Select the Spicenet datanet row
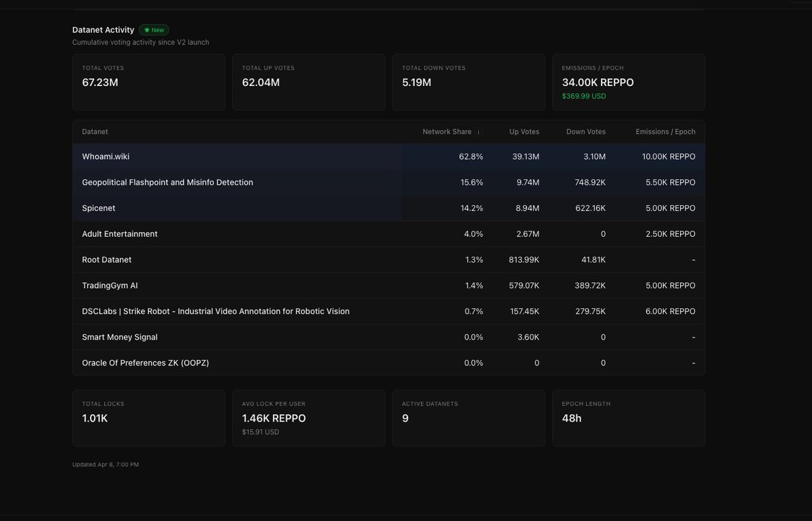 click(x=388, y=208)
